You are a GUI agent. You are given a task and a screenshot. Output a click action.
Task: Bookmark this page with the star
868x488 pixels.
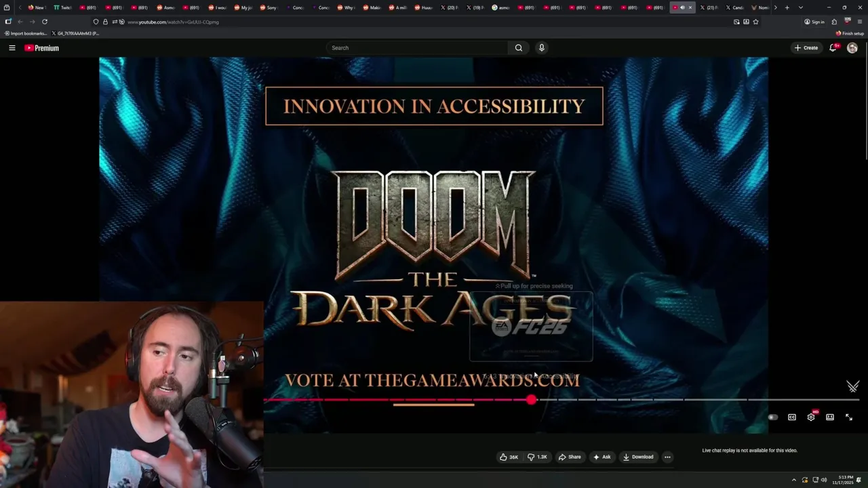755,22
